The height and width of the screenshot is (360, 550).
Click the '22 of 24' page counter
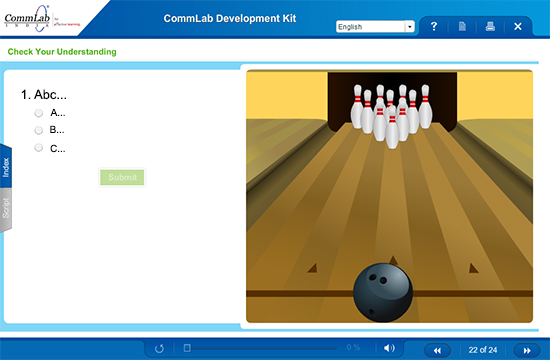[483, 350]
